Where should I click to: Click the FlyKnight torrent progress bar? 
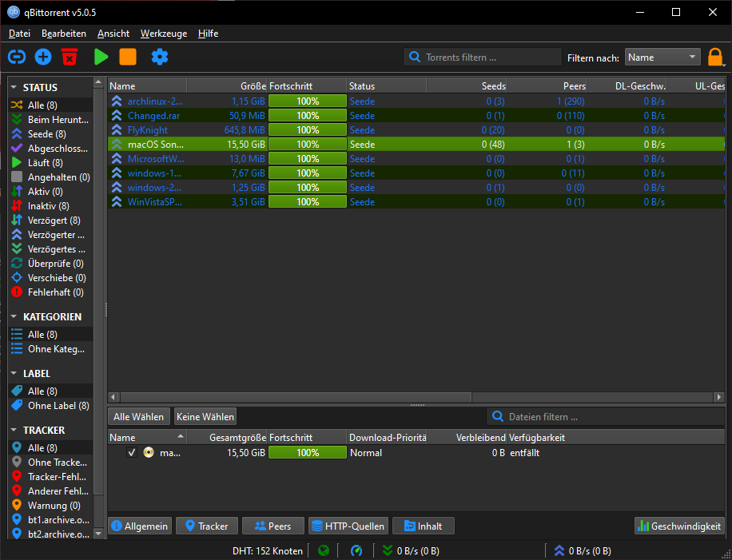[308, 129]
